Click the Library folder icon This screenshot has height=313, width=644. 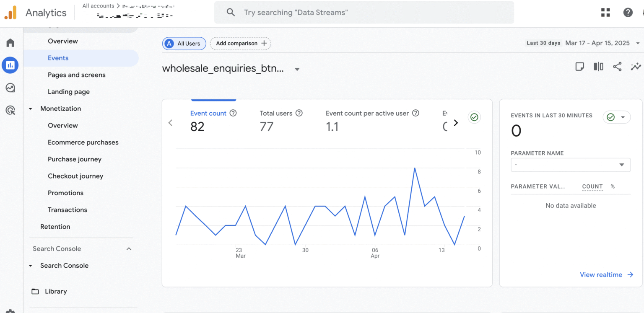35,292
